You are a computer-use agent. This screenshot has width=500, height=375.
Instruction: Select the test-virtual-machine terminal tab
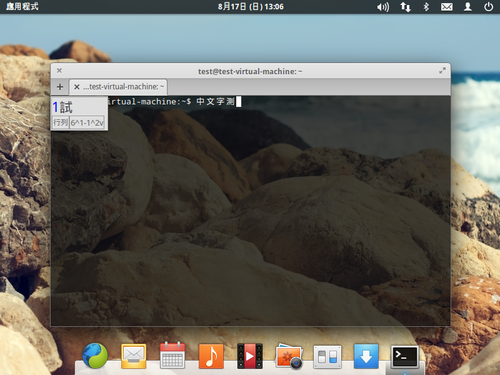coord(118,87)
